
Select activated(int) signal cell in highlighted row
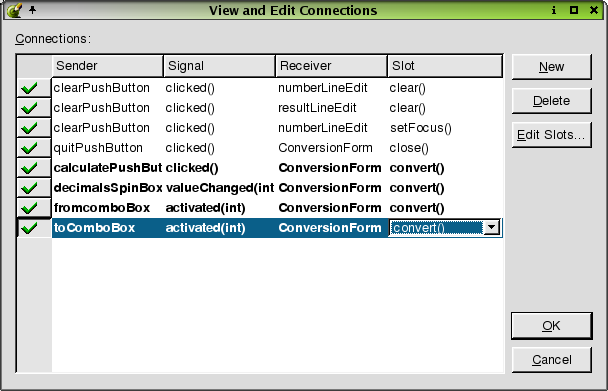(x=219, y=228)
